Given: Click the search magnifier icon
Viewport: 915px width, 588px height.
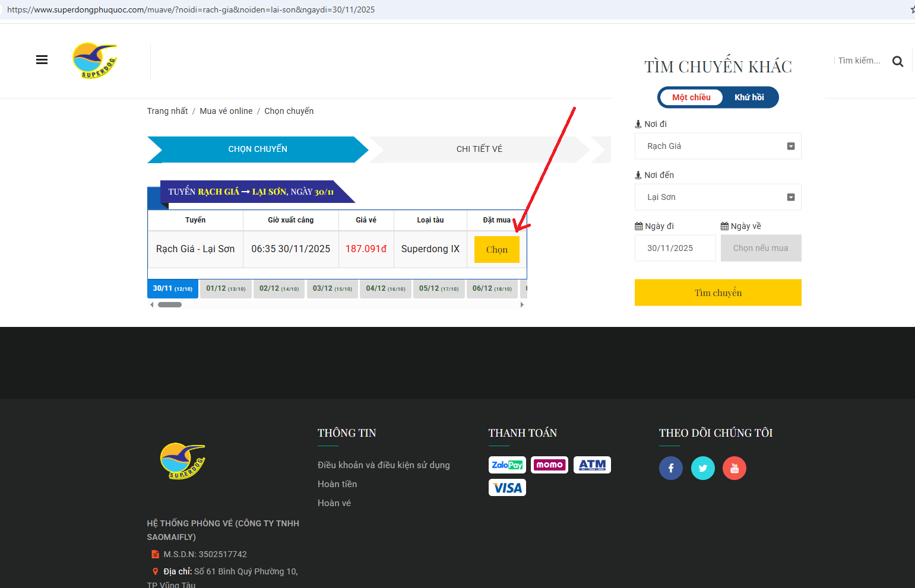Looking at the screenshot, I should (897, 62).
